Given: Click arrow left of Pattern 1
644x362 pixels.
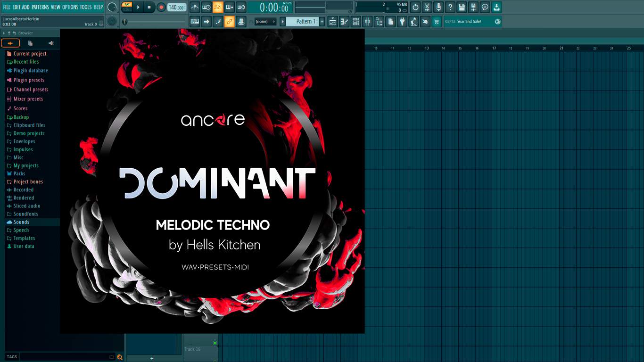Looking at the screenshot, I should click(x=283, y=21).
